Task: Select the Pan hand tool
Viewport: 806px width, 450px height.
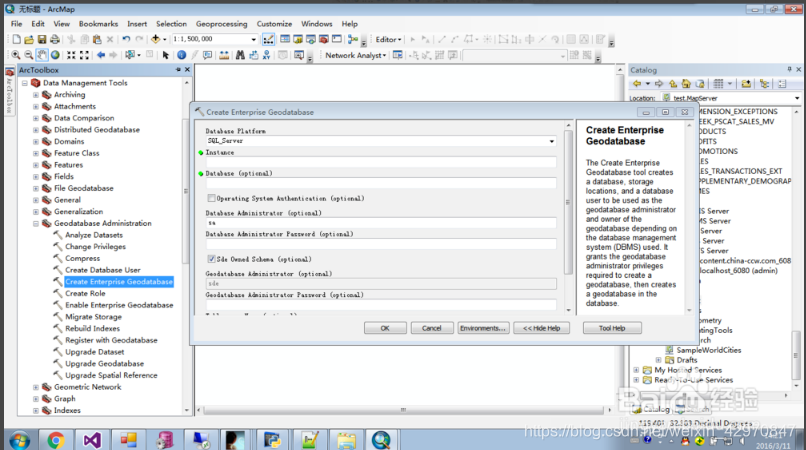Action: (x=42, y=55)
